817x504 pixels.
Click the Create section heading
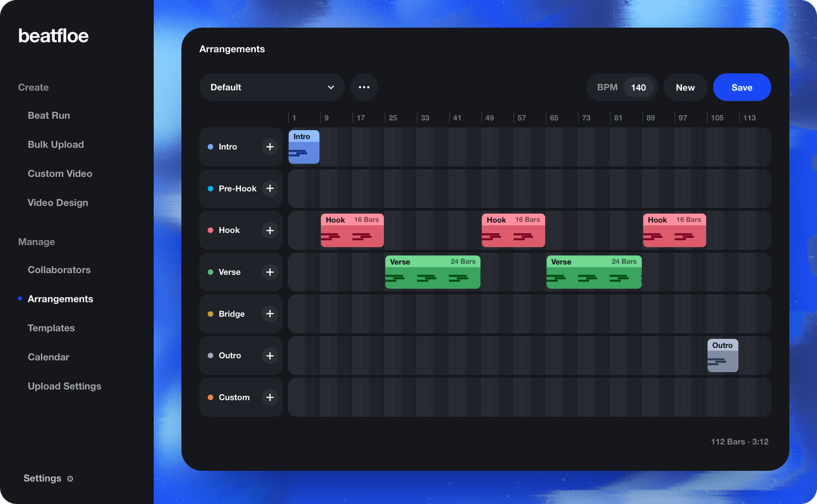tap(33, 87)
